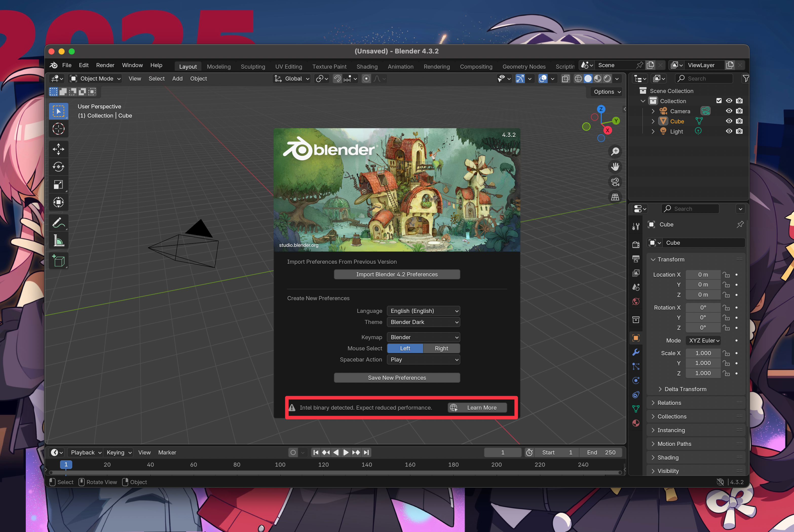
Task: Activate the Rotate tool
Action: (58, 167)
